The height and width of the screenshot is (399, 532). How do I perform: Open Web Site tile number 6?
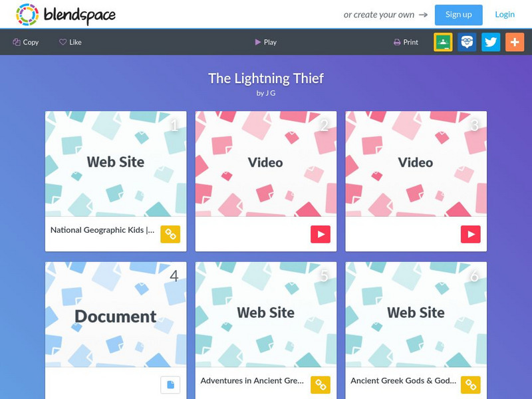pos(416,330)
